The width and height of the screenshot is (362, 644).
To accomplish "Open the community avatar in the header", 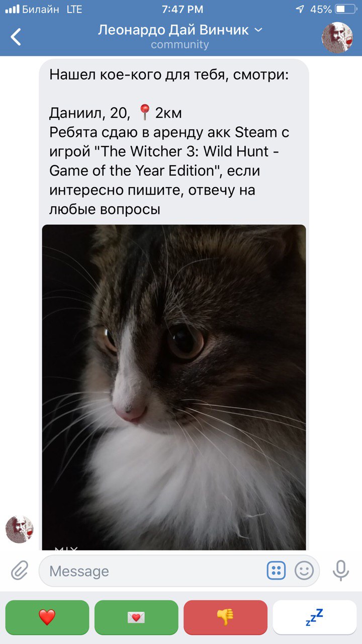I will (337, 37).
